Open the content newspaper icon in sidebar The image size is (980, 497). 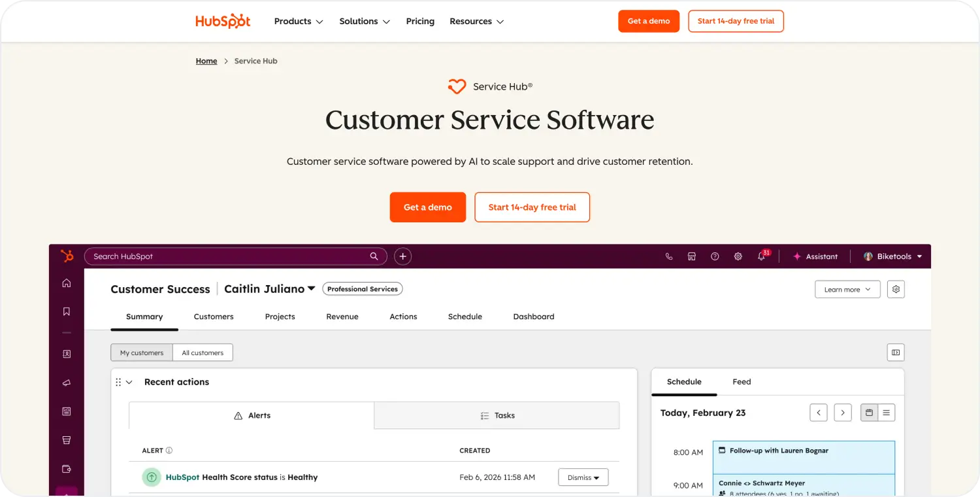pos(67,411)
